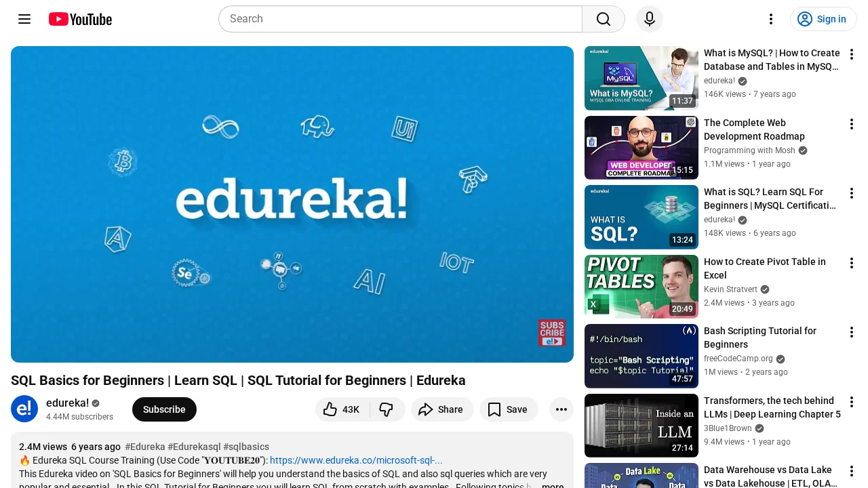Open Data Lake video thumbnail
The height and width of the screenshot is (488, 868).
(642, 476)
